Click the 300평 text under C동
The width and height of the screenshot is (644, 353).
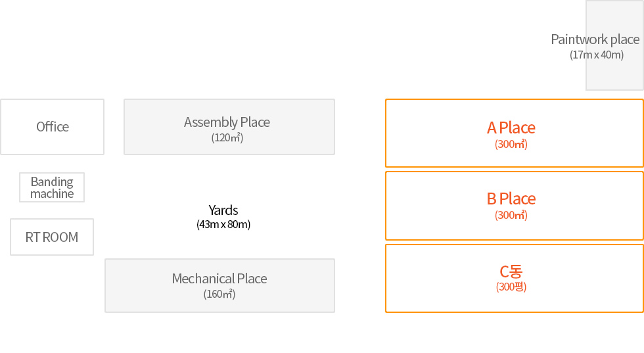pyautogui.click(x=511, y=287)
